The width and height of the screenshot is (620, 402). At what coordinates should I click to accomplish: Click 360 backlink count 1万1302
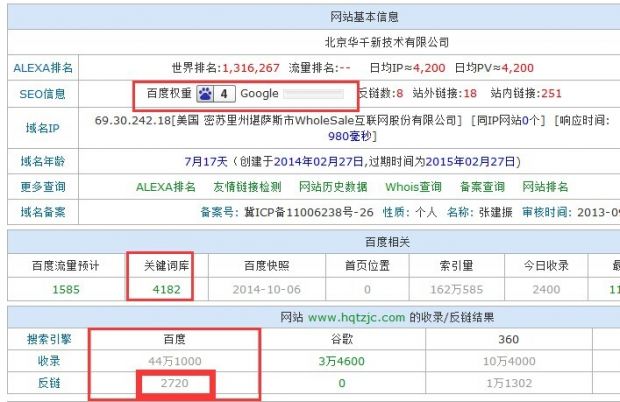click(509, 383)
